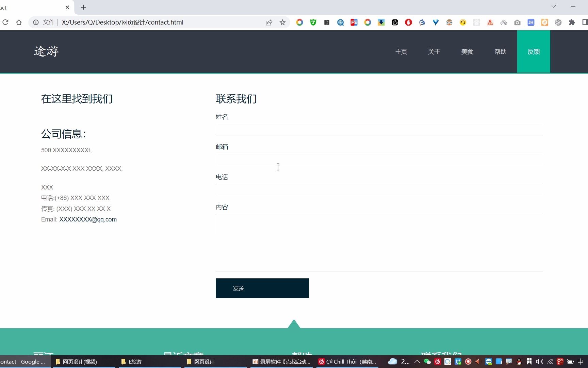
Task: Open the browser tab search dropdown
Action: [554, 6]
